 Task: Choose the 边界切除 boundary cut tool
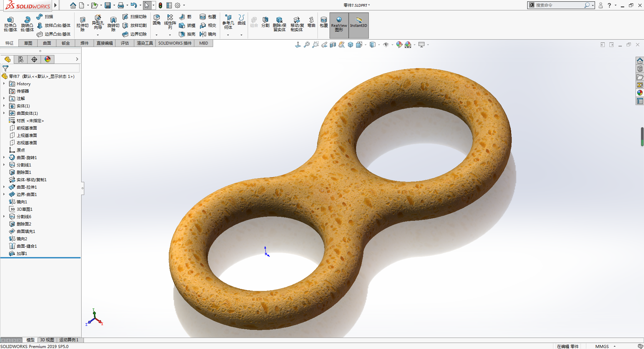[x=135, y=34]
